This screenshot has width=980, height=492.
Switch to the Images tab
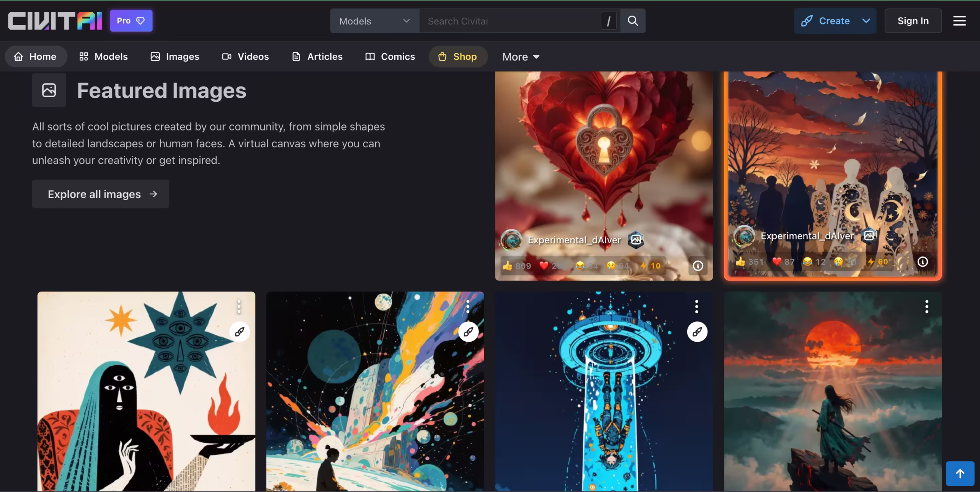coord(175,57)
